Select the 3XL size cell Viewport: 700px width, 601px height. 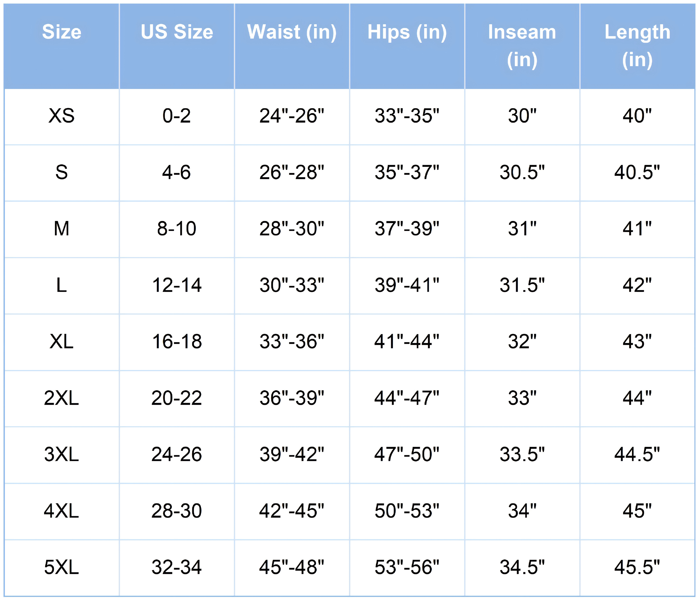click(62, 454)
